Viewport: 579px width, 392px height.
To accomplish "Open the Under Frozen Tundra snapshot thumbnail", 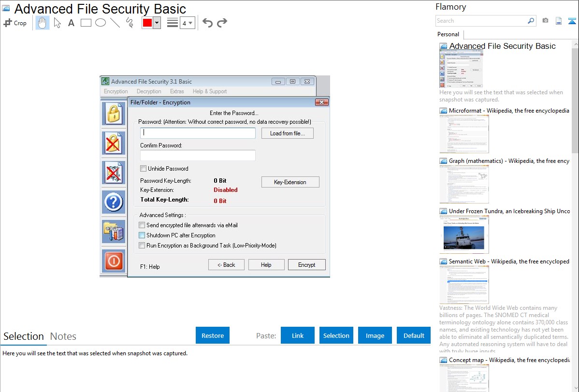I will (464, 234).
